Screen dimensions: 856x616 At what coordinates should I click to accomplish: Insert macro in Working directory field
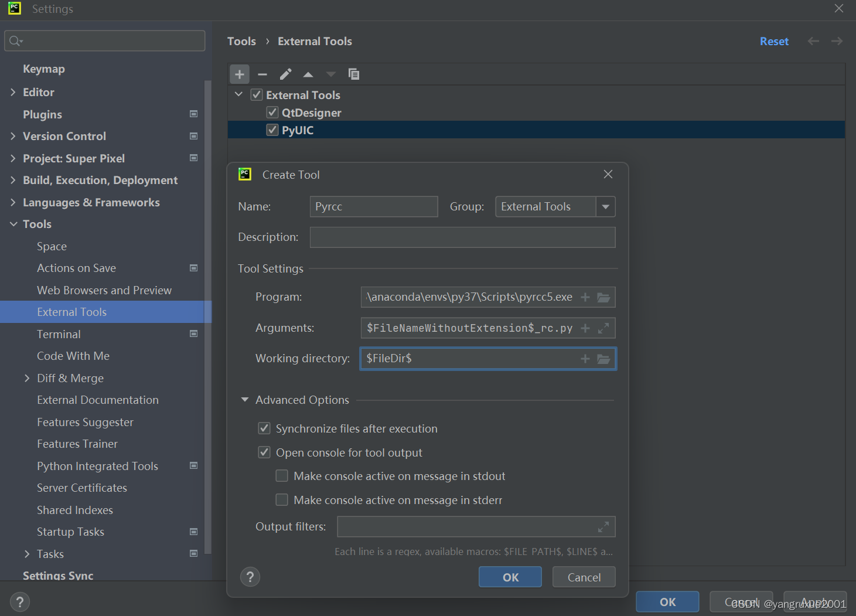585,359
